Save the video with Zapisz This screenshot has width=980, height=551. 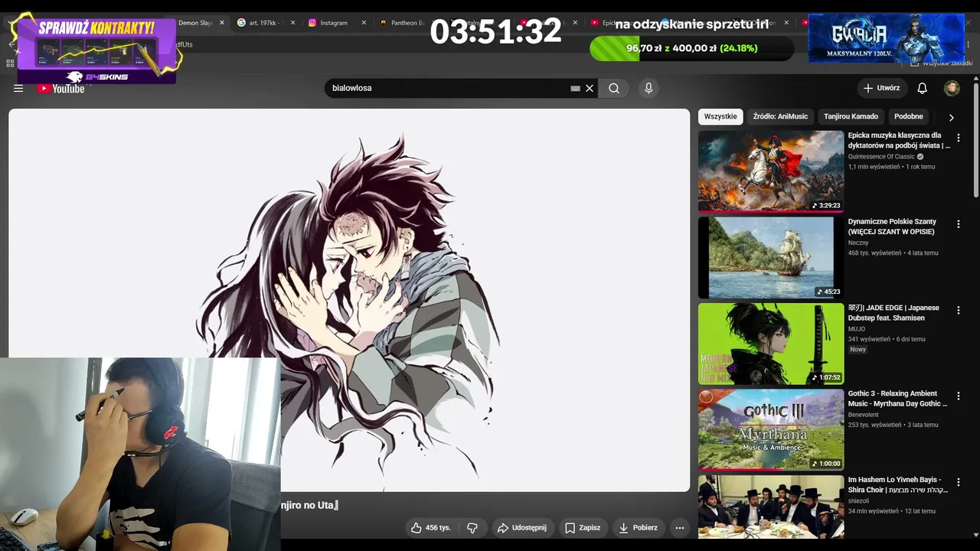click(x=583, y=527)
